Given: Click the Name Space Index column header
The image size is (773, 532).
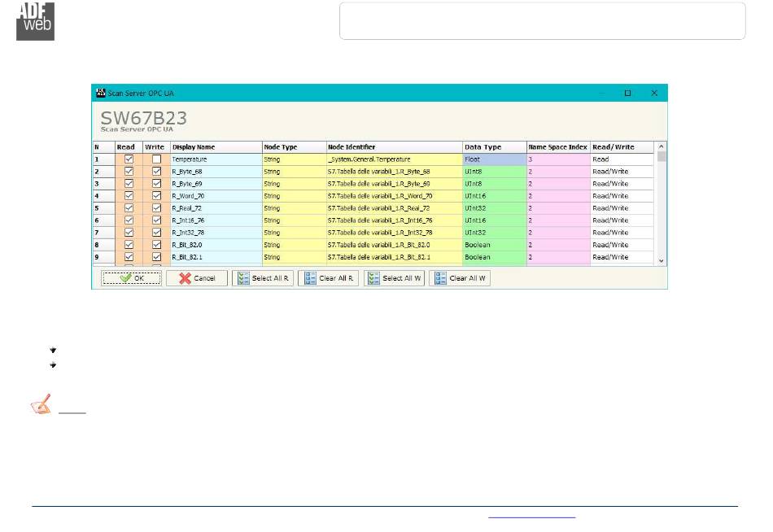Looking at the screenshot, I should point(558,147).
